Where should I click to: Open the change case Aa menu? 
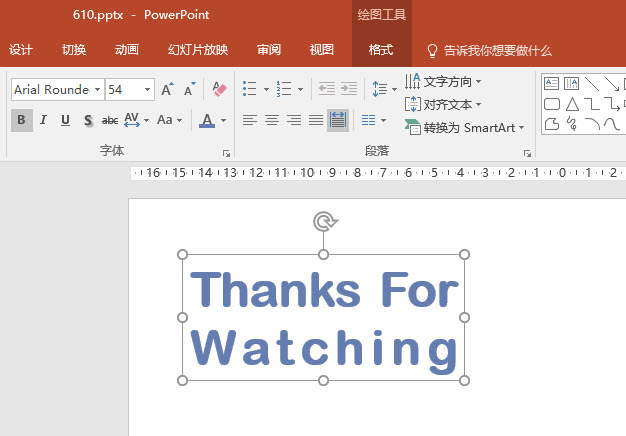pyautogui.click(x=169, y=120)
